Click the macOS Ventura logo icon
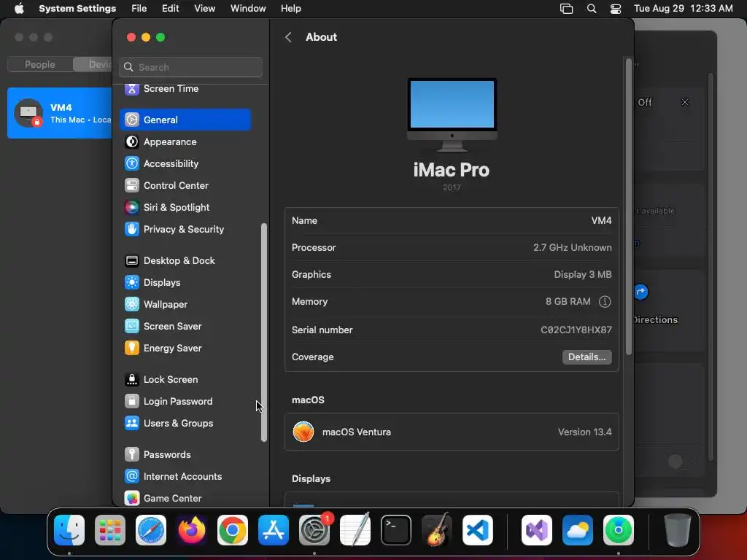The image size is (747, 560). point(303,432)
